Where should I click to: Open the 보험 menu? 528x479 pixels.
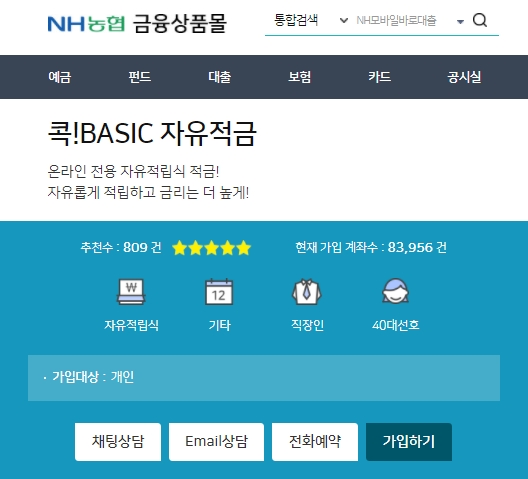point(300,77)
